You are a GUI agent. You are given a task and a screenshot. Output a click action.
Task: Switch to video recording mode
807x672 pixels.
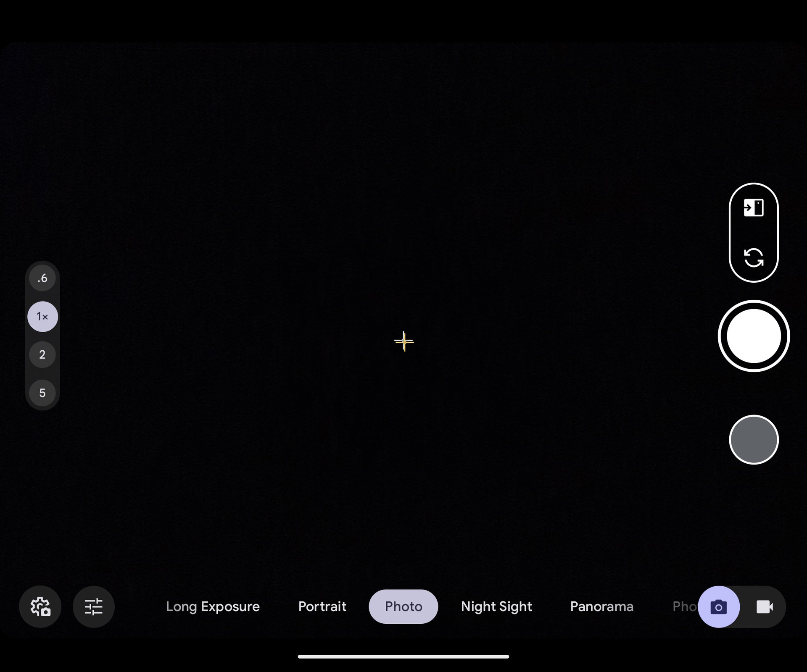(764, 606)
